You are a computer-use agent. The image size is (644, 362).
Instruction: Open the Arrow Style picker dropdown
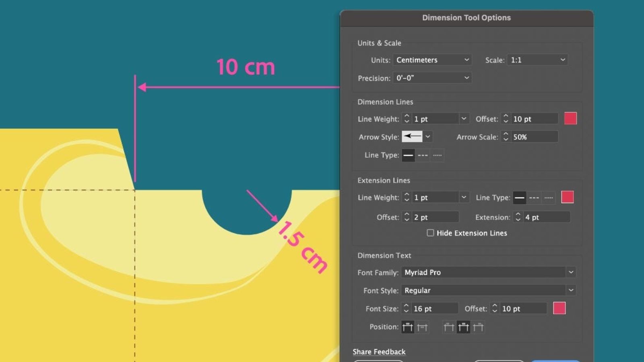tap(428, 137)
